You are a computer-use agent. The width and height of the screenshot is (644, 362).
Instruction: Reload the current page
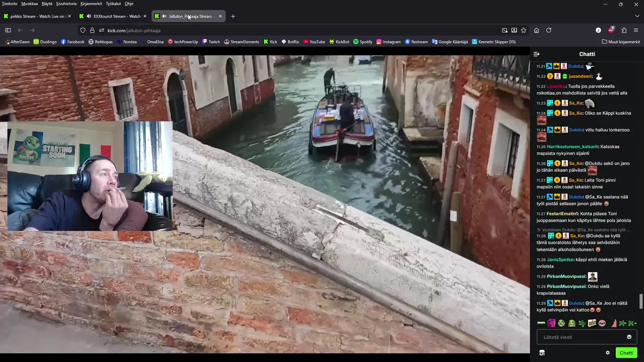click(x=549, y=30)
